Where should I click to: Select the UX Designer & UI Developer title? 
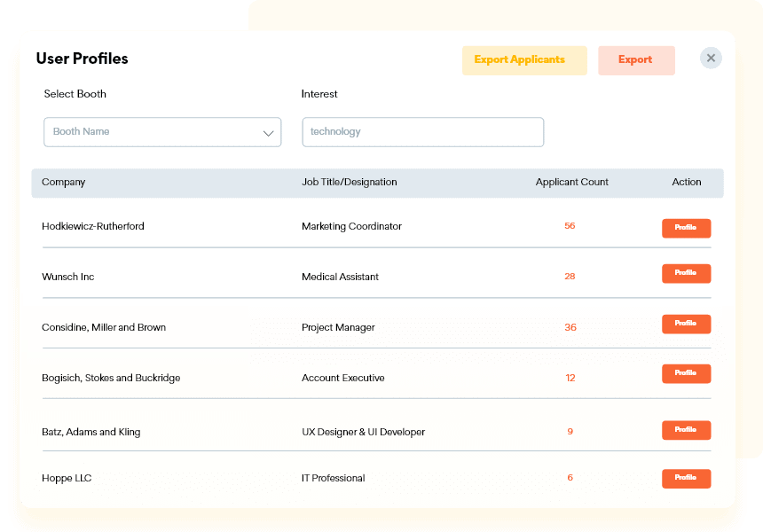click(x=363, y=433)
